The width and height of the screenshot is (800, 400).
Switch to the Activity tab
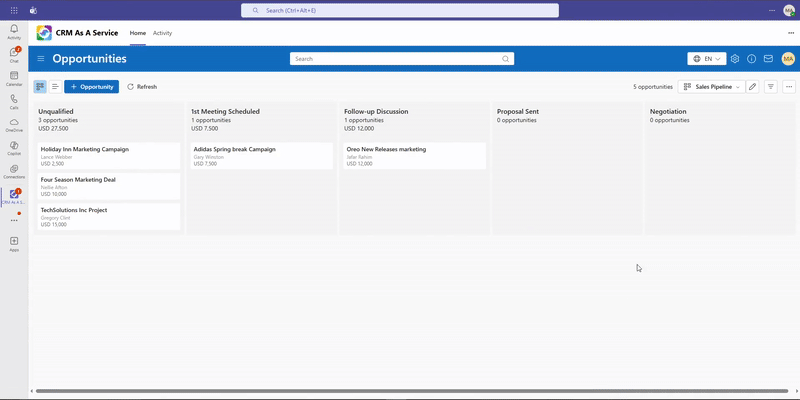click(x=162, y=33)
